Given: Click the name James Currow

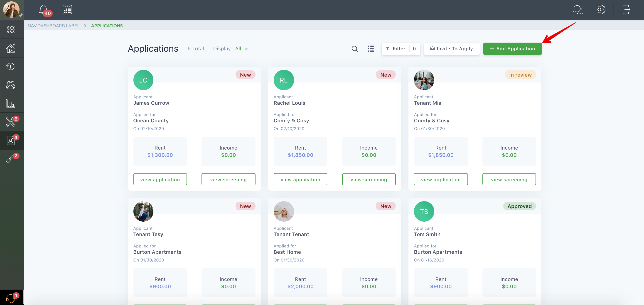Looking at the screenshot, I should pos(151,103).
